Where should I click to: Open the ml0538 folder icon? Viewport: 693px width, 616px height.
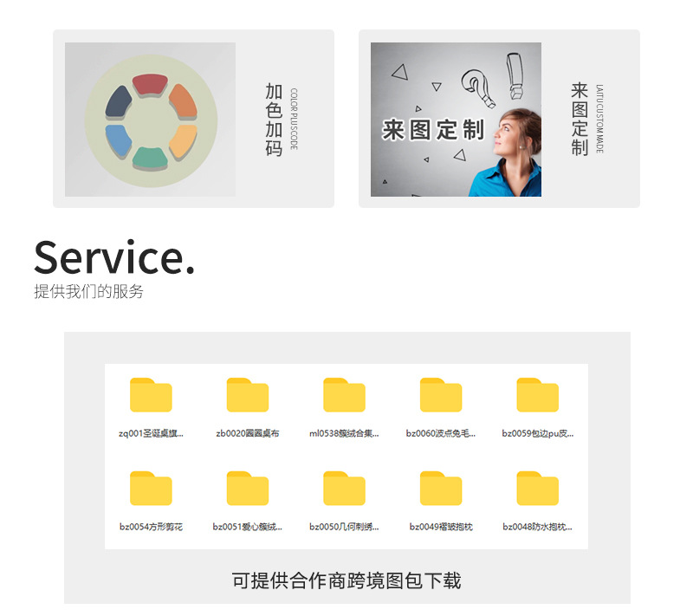click(344, 395)
